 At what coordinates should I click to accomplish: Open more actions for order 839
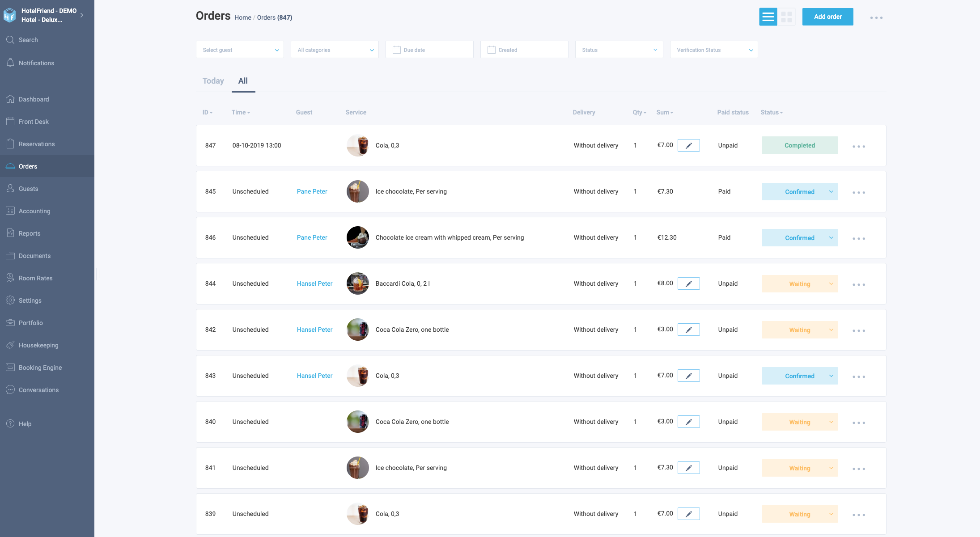(858, 515)
